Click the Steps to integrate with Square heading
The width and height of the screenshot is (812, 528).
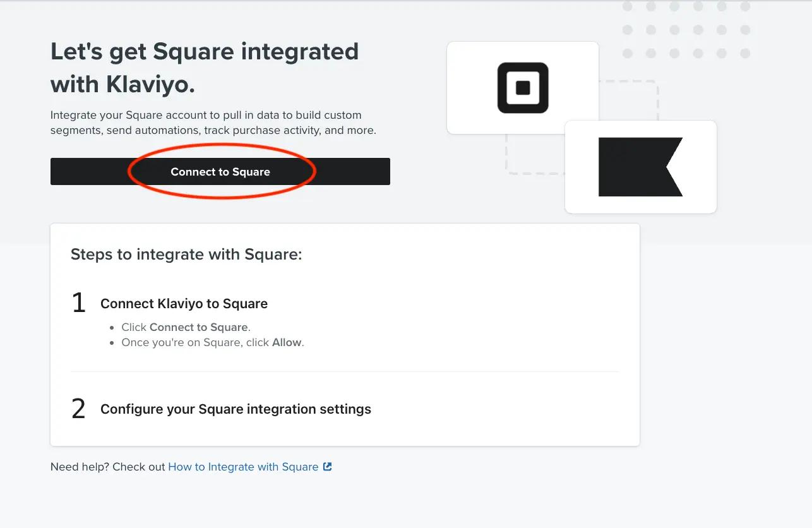[186, 255]
